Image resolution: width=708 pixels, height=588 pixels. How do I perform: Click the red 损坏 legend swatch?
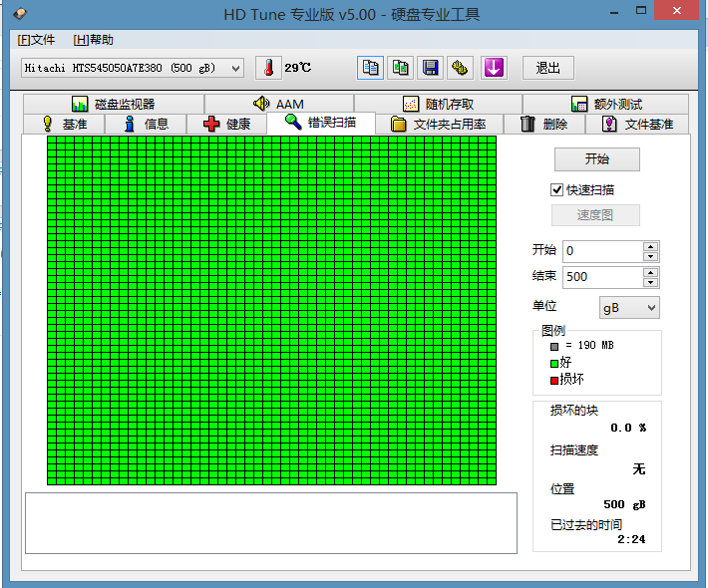click(554, 381)
